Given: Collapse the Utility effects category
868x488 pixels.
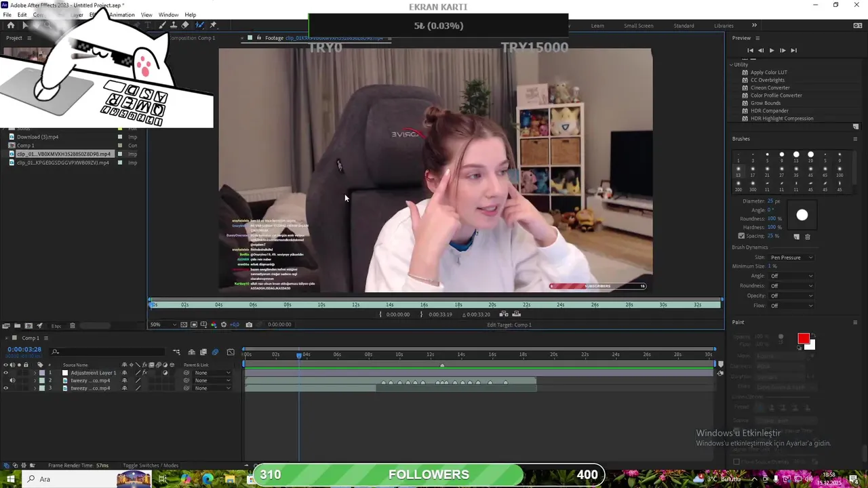Looking at the screenshot, I should coord(732,64).
